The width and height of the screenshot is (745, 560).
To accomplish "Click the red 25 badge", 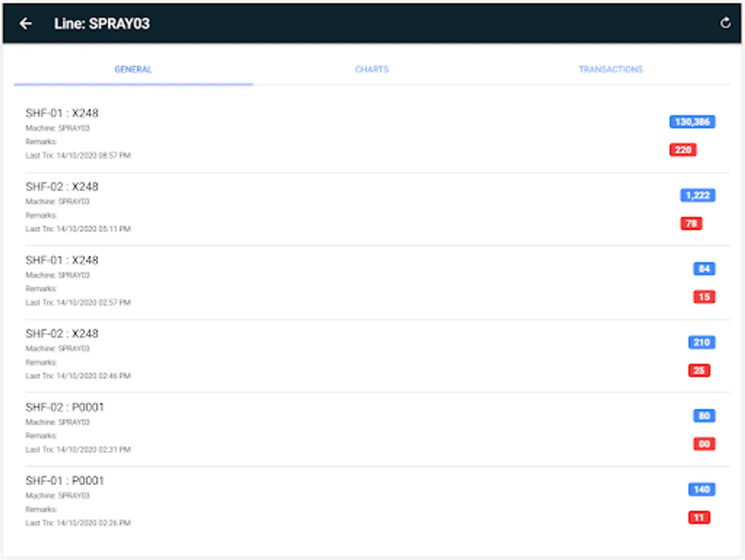I will [699, 370].
